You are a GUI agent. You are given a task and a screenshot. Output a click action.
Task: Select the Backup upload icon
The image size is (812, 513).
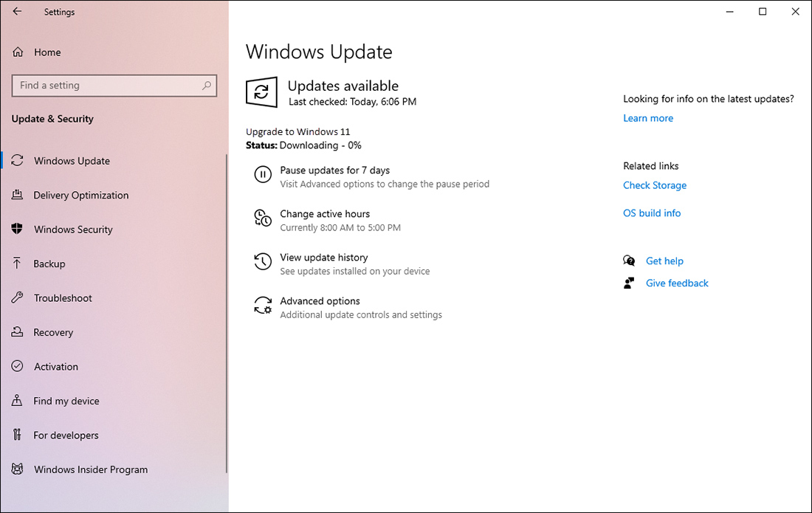click(x=16, y=264)
